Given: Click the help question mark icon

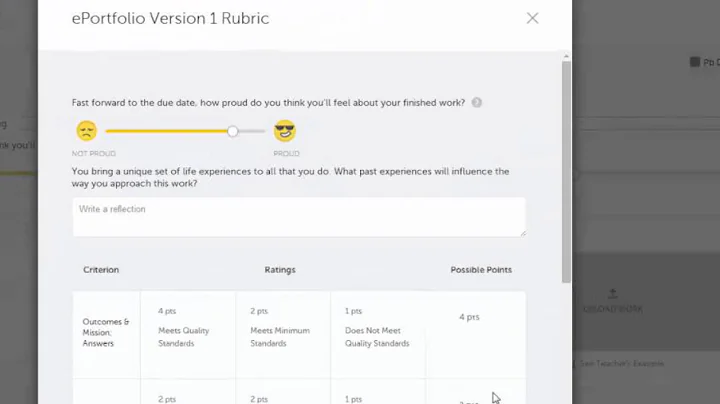Looking at the screenshot, I should (x=477, y=103).
